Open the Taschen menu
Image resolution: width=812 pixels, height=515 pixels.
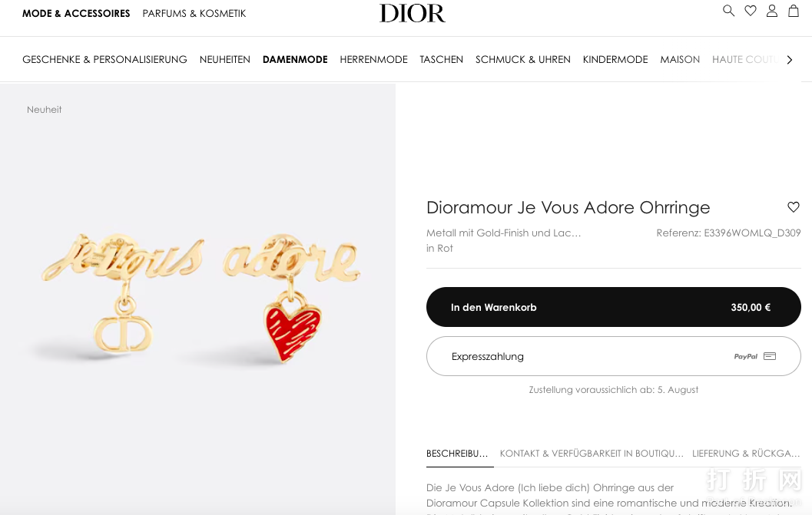point(441,60)
